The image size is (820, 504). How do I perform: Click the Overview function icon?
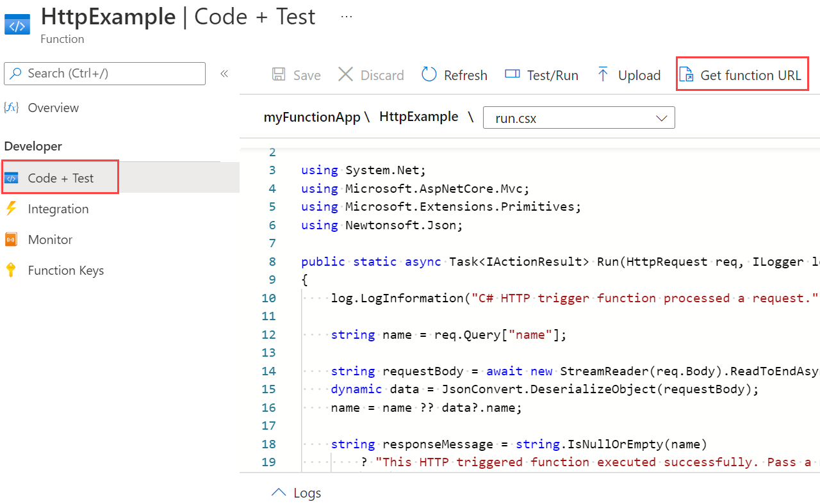pyautogui.click(x=11, y=108)
